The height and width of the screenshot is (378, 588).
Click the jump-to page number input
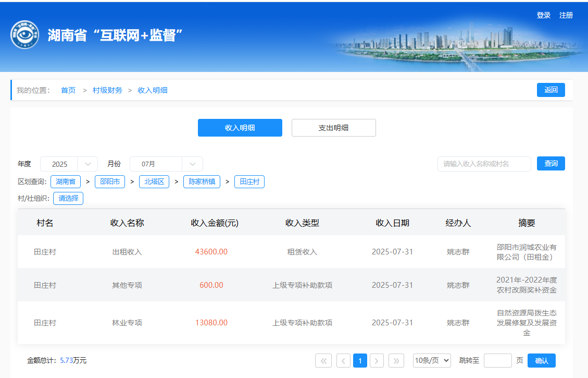[497, 360]
